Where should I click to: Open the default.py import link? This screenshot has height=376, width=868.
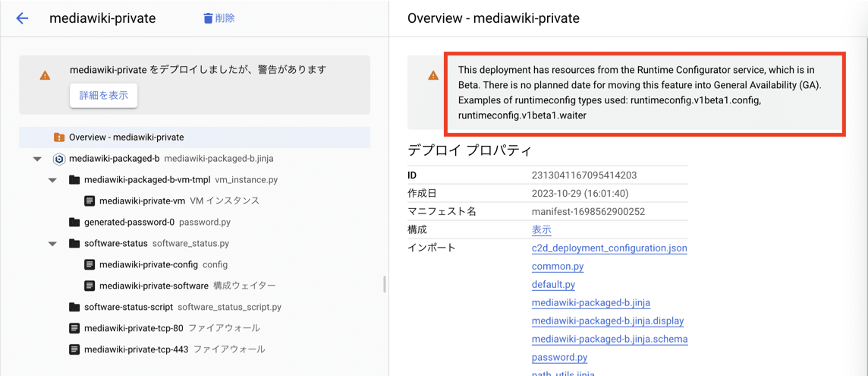click(553, 285)
